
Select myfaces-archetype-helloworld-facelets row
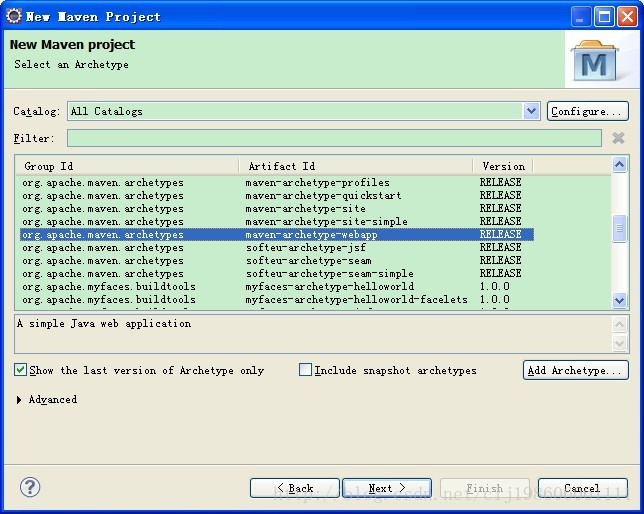tap(277, 300)
